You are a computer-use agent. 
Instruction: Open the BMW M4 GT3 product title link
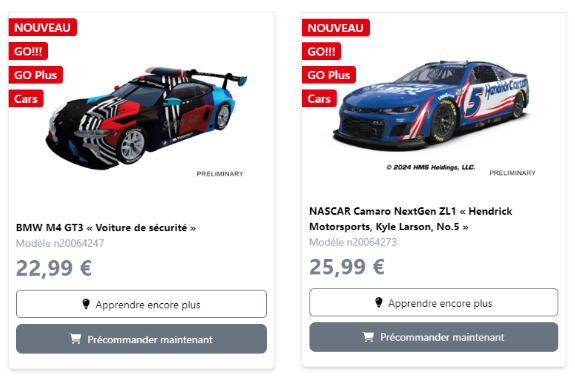point(106,228)
